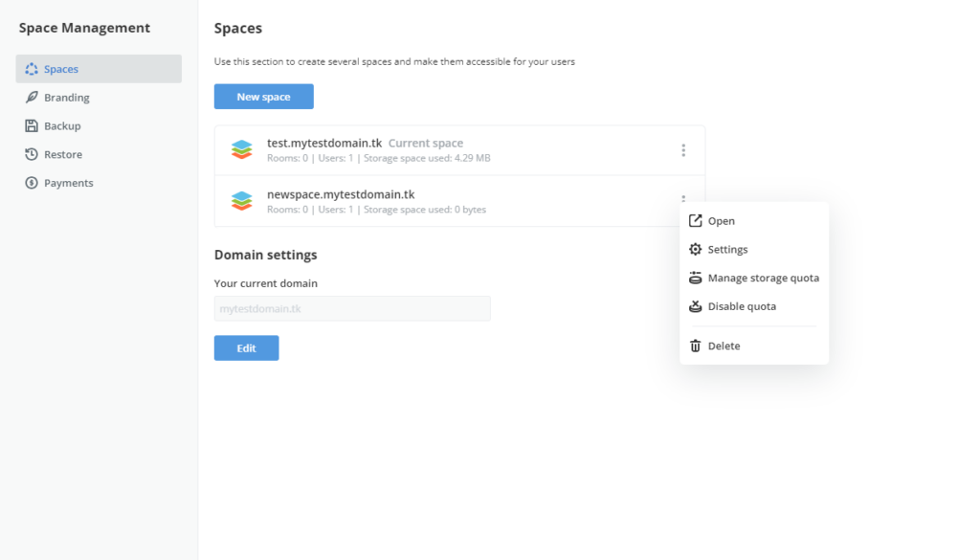Image resolution: width=980 pixels, height=560 pixels.
Task: Click the Manage storage quota icon
Action: pyautogui.click(x=696, y=279)
